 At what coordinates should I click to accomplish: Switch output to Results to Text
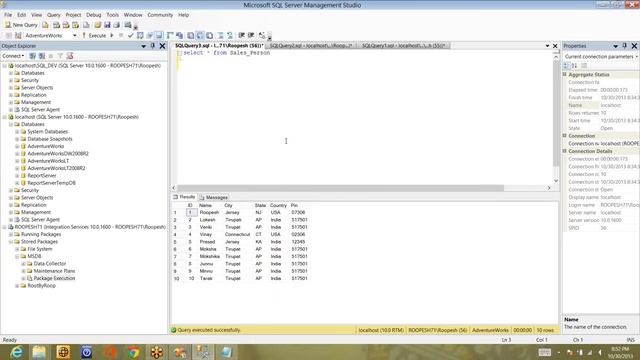[x=190, y=36]
